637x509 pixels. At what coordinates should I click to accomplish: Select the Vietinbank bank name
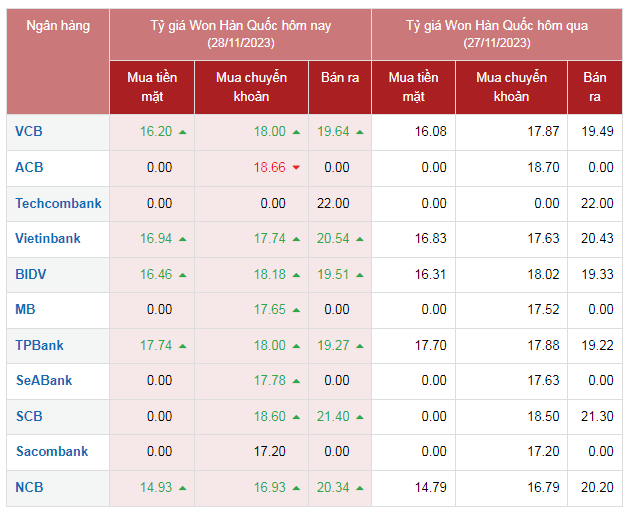(x=48, y=238)
